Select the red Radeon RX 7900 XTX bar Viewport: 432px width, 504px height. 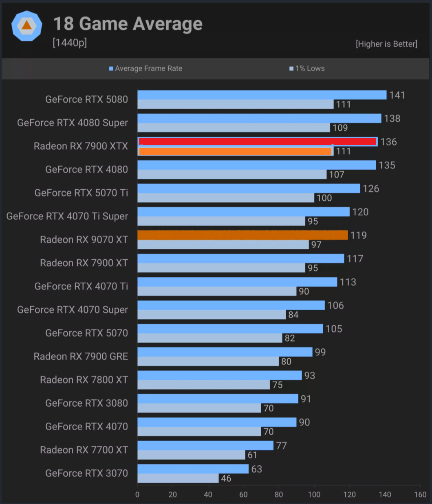point(258,142)
